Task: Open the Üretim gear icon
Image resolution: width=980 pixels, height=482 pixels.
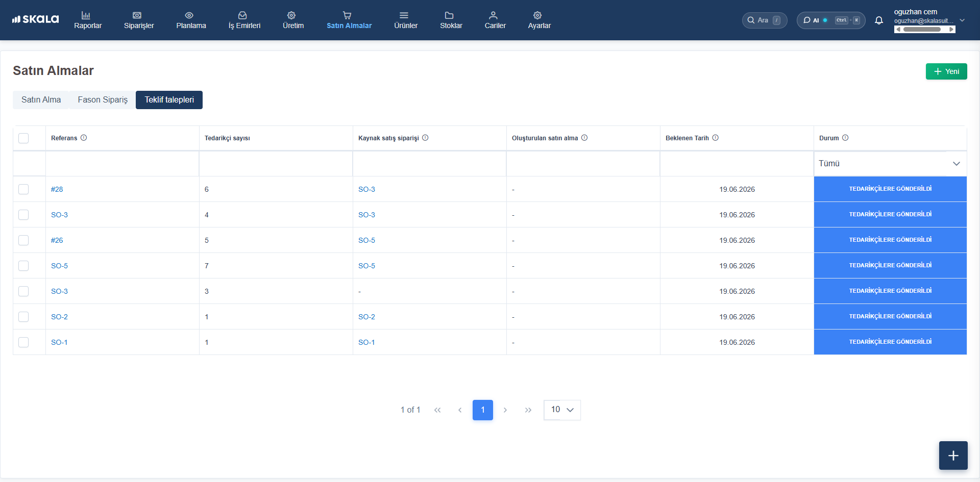Action: tap(291, 15)
